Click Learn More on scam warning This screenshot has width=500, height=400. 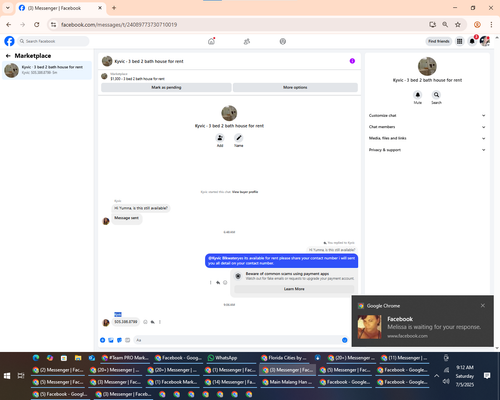[x=294, y=289]
